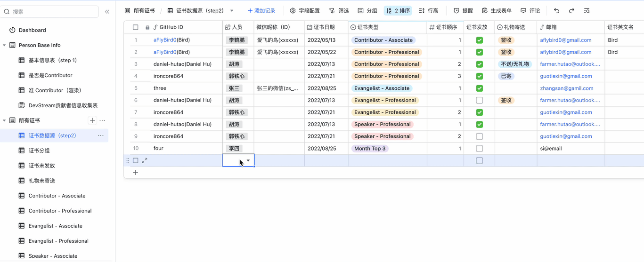The height and width of the screenshot is (262, 644).
Task: Collapse the sidebar with double-chevron icon
Action: pos(107,11)
